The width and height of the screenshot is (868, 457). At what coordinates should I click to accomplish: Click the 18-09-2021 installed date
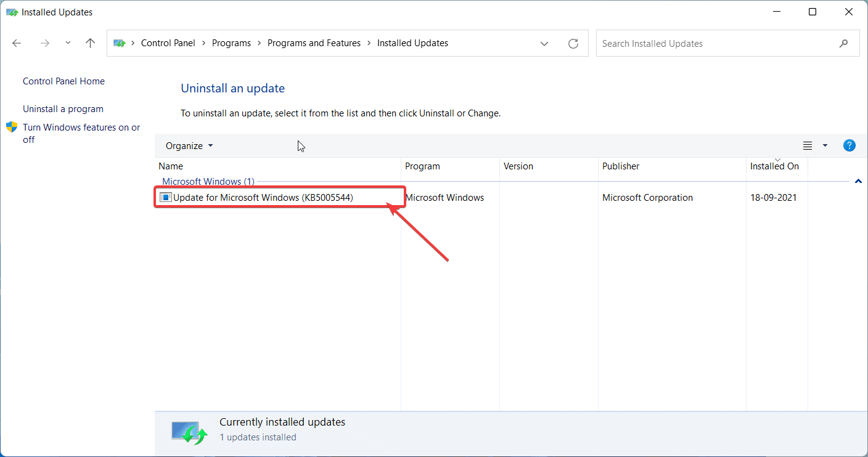click(x=774, y=198)
